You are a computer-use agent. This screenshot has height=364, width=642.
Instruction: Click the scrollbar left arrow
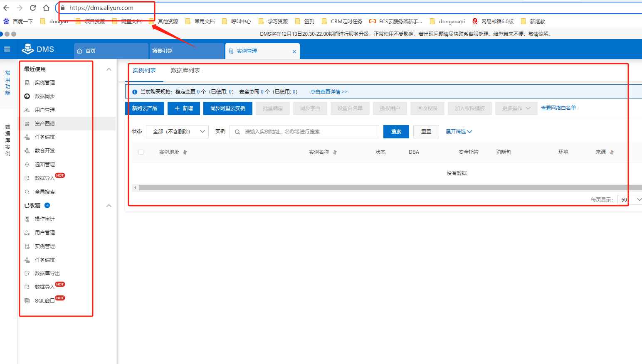click(x=135, y=188)
